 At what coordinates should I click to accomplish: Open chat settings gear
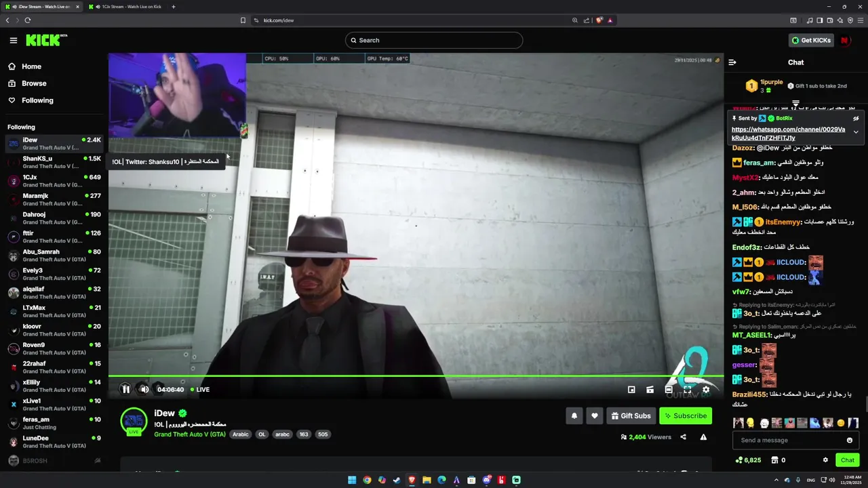pyautogui.click(x=825, y=460)
